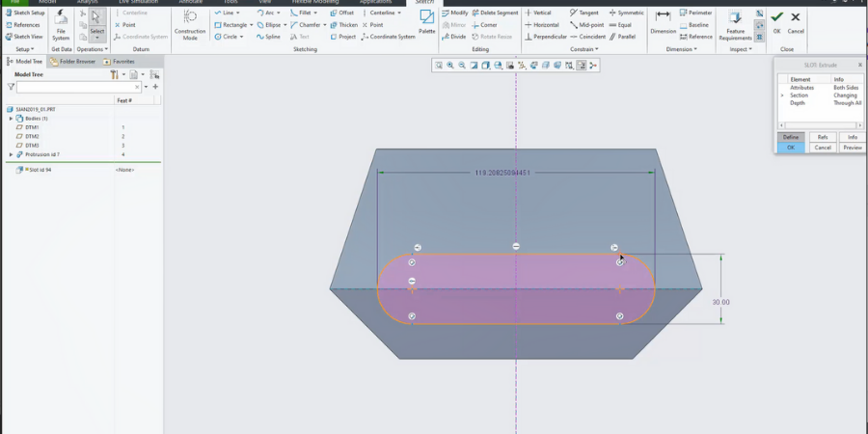
Task: Open the Rectangle tool dropdown arrow
Action: point(253,25)
